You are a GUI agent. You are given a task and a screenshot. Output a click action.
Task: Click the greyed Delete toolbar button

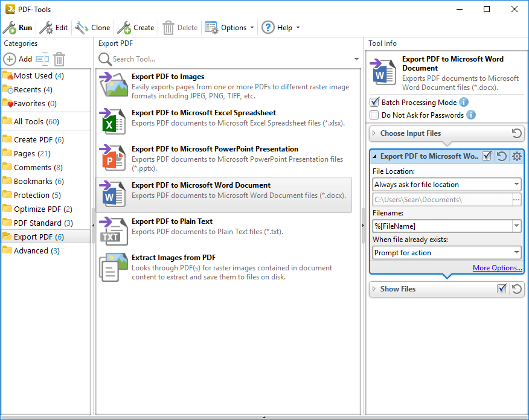180,28
